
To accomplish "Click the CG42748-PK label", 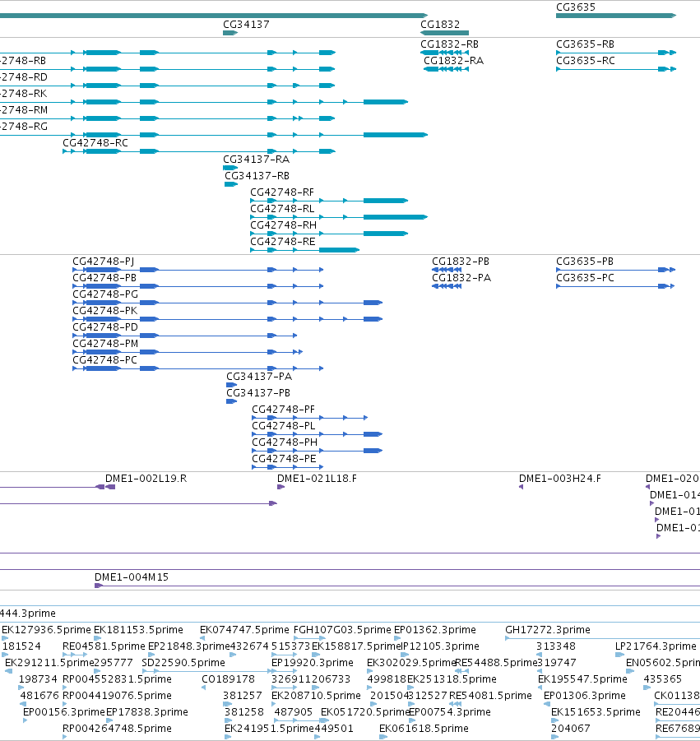I will [x=104, y=311].
